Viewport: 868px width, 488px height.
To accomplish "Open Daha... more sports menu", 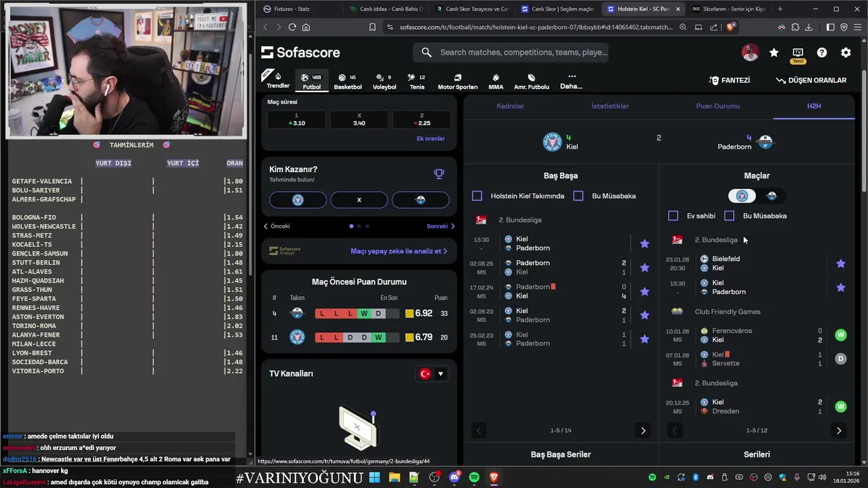I will click(571, 81).
